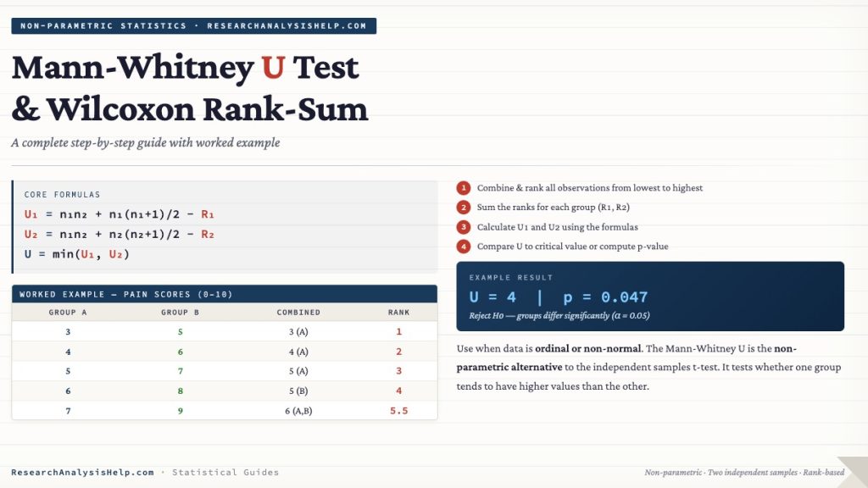Click the navy header banner at top
The image size is (868, 488).
click(193, 25)
